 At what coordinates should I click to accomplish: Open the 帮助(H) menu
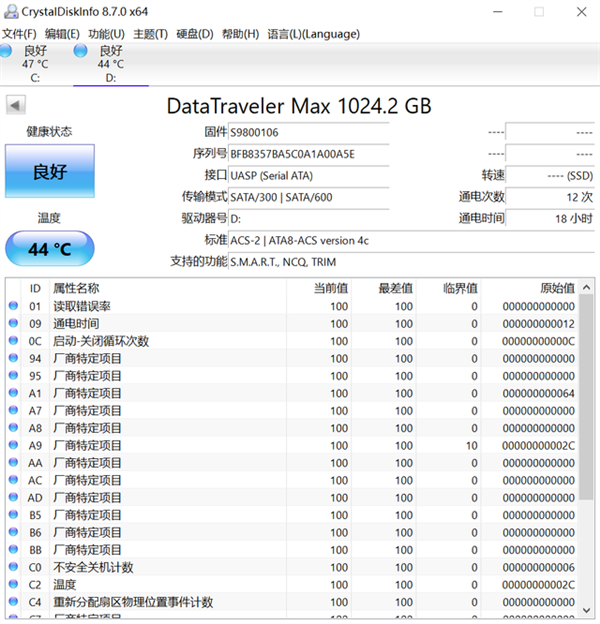pyautogui.click(x=240, y=34)
